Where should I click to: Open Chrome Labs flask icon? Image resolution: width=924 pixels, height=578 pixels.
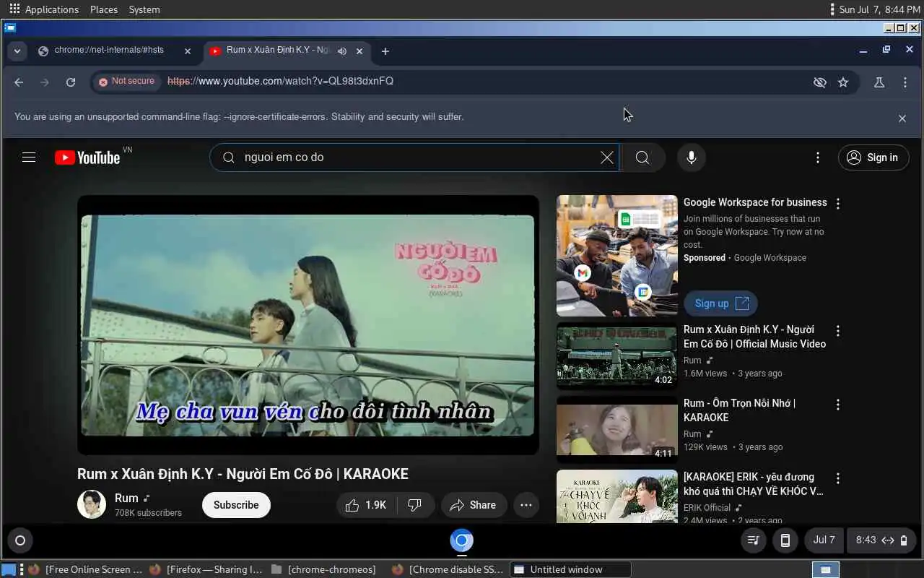click(879, 82)
